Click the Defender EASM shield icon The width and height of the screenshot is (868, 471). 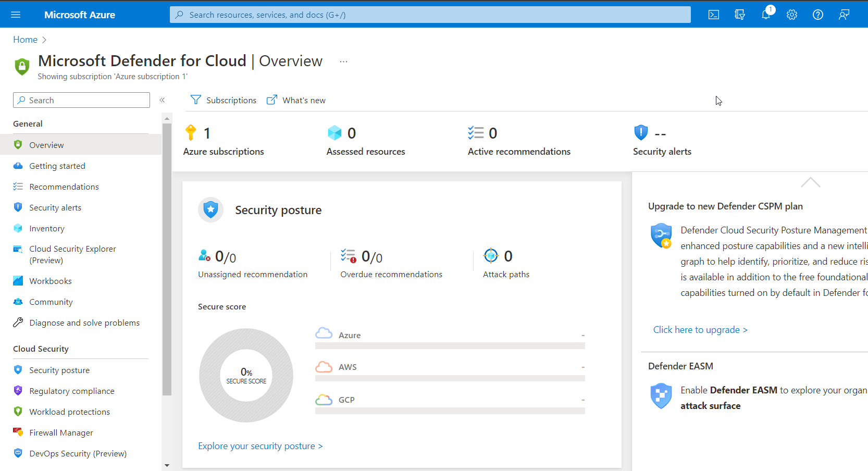pyautogui.click(x=661, y=396)
